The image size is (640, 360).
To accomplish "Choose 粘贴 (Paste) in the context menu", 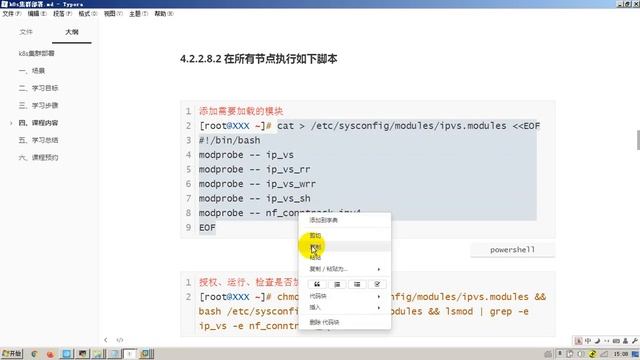I will coord(345,257).
